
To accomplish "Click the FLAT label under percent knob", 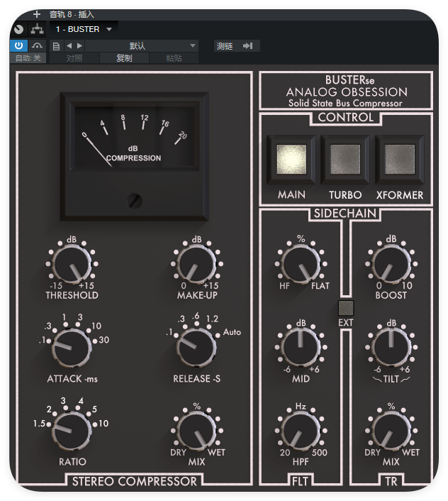I will [x=320, y=286].
